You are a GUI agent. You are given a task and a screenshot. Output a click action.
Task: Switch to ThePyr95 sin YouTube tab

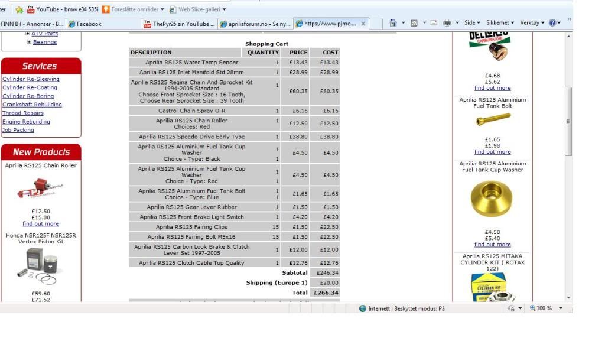(180, 24)
